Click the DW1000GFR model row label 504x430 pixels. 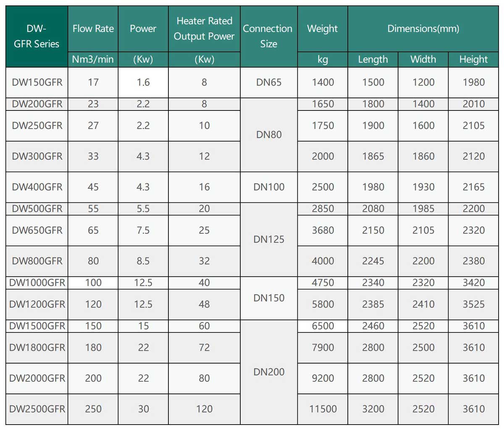tap(36, 283)
